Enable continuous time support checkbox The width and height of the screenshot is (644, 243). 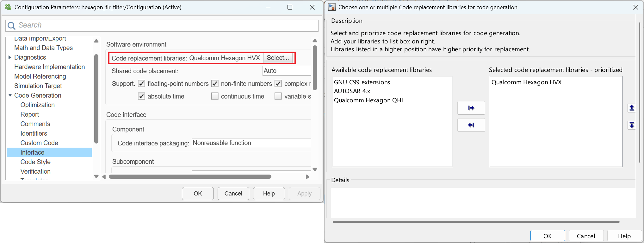click(215, 96)
